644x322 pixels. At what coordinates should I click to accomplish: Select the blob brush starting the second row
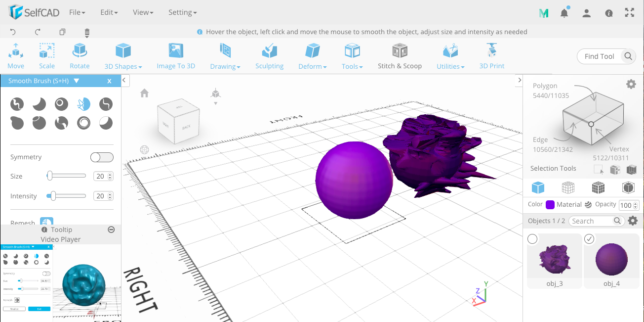tap(17, 123)
